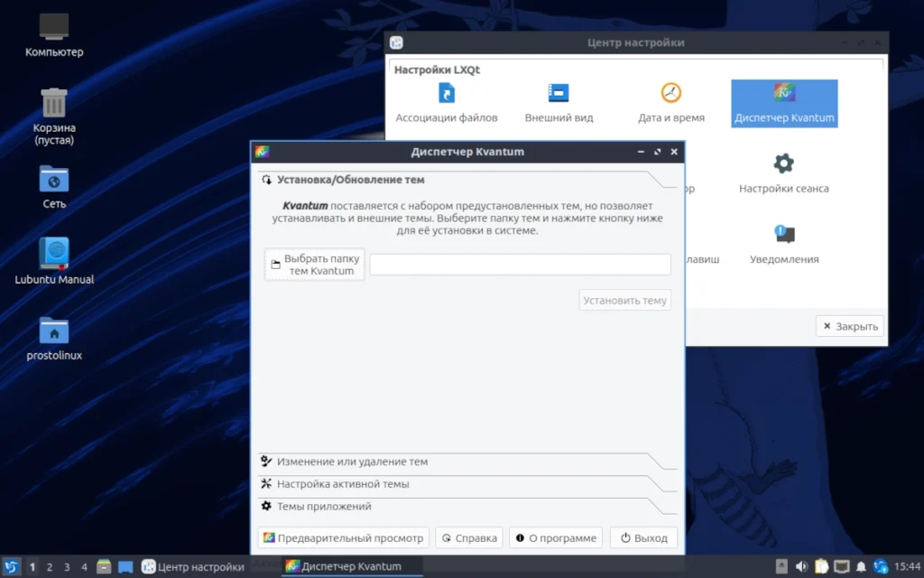The height and width of the screenshot is (578, 924).
Task: Click Выбрать папку тем Kvantum button
Action: pos(315,265)
